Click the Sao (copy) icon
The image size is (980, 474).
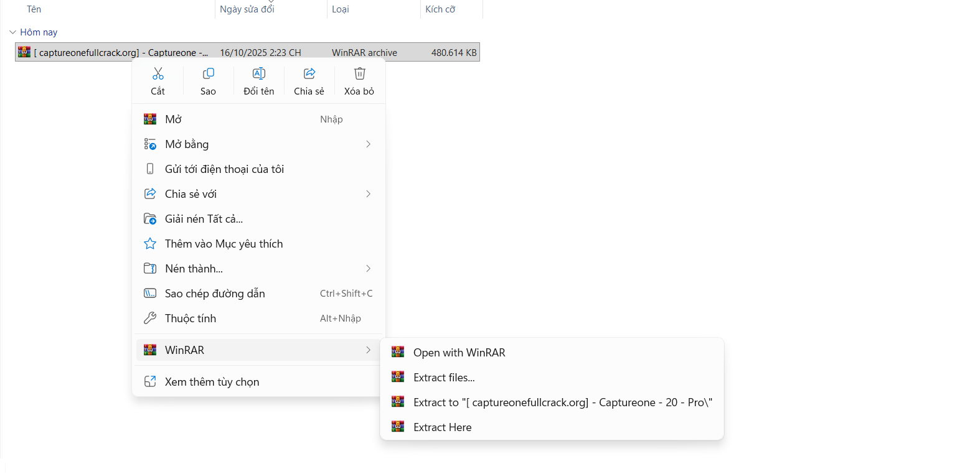pos(208,74)
